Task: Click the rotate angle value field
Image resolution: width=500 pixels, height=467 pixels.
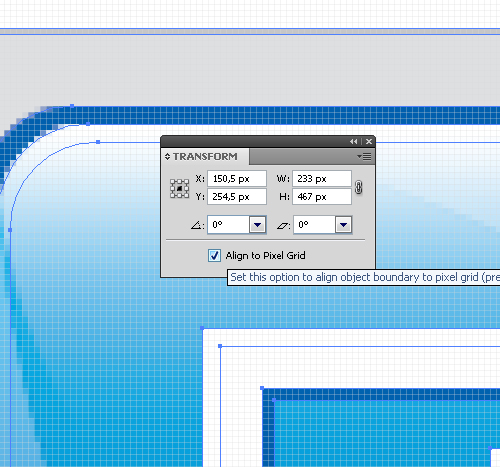Action: (229, 225)
